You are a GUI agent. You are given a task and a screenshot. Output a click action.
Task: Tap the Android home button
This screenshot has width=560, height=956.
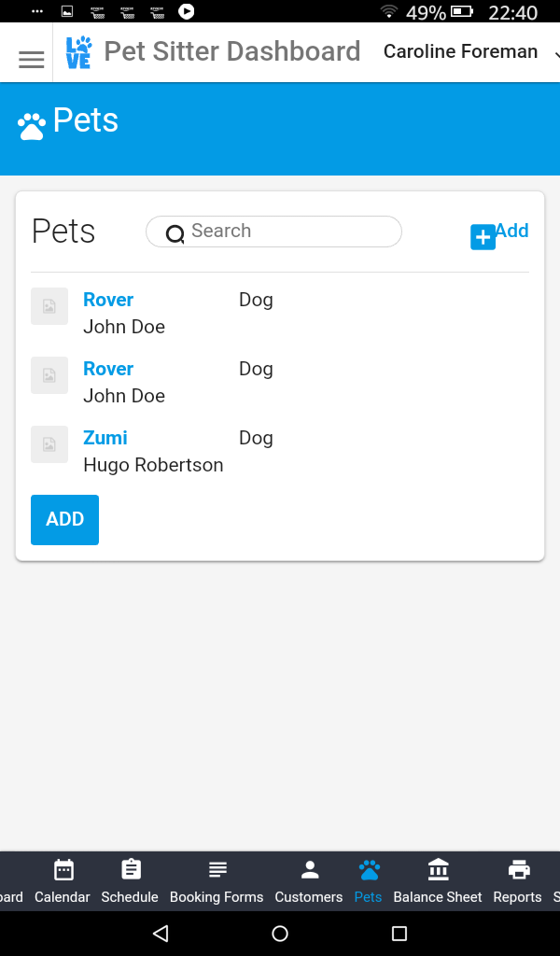279,933
